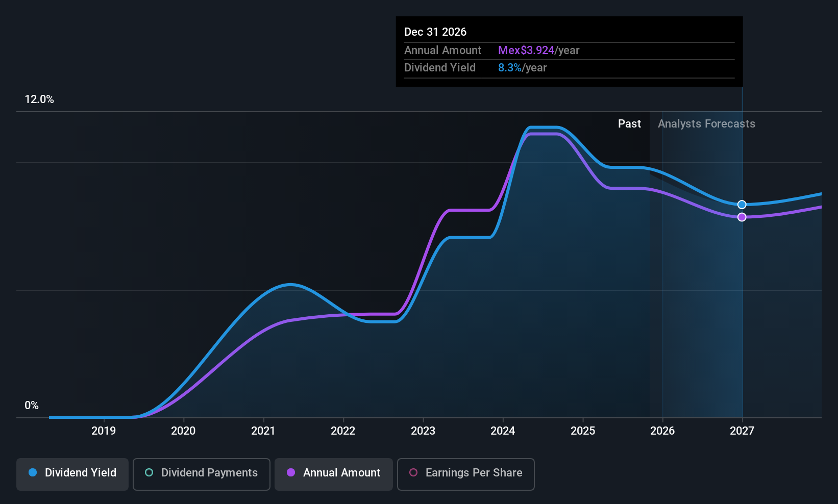838x504 pixels.
Task: Click the Earnings Per Share hollow circle icon
Action: coord(413,473)
